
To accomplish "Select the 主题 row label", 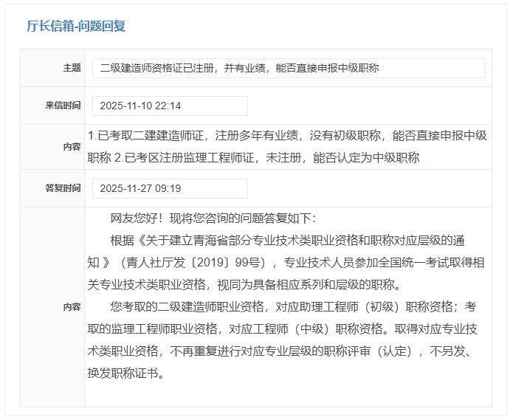I will coord(72,68).
